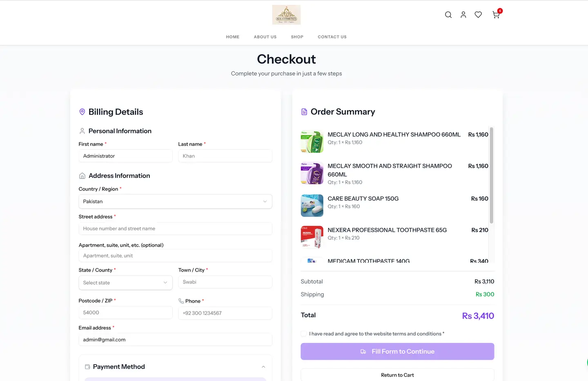The width and height of the screenshot is (588, 381).
Task: Click the Long and Healthy Shampoo thumbnail
Action: coord(312,142)
